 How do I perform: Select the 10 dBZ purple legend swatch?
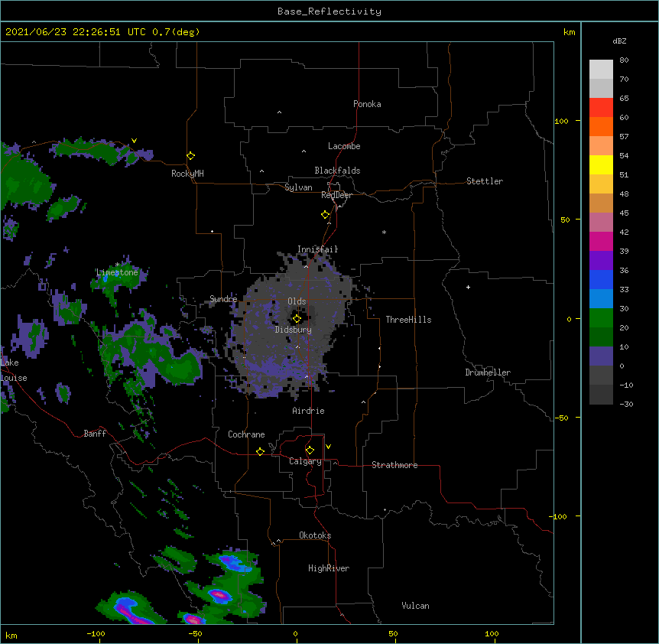click(601, 356)
